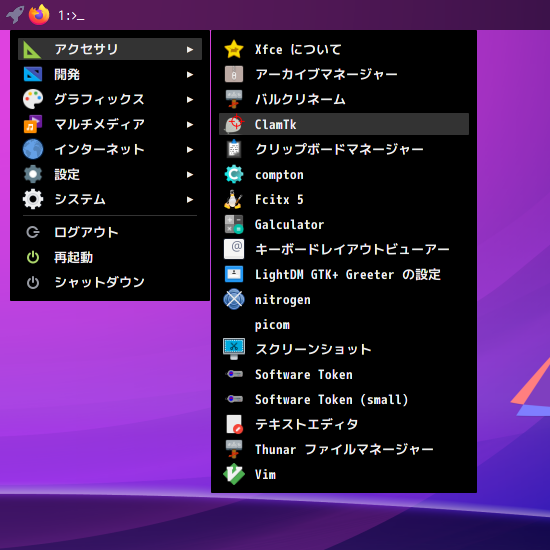
Task: Click the Galculator calculator icon
Action: pos(234,224)
